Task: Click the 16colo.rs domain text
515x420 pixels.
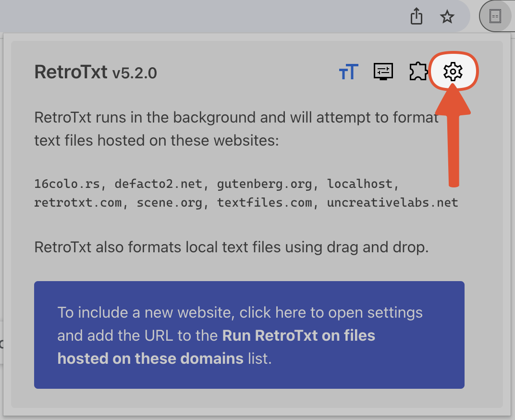Action: pyautogui.click(x=67, y=184)
